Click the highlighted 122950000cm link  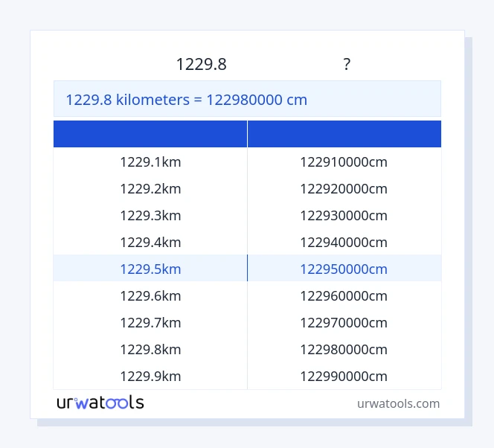(344, 269)
